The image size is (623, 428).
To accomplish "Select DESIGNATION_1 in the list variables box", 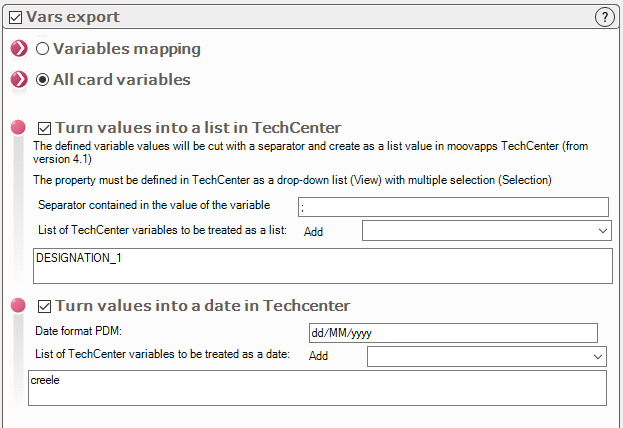I will click(x=71, y=258).
